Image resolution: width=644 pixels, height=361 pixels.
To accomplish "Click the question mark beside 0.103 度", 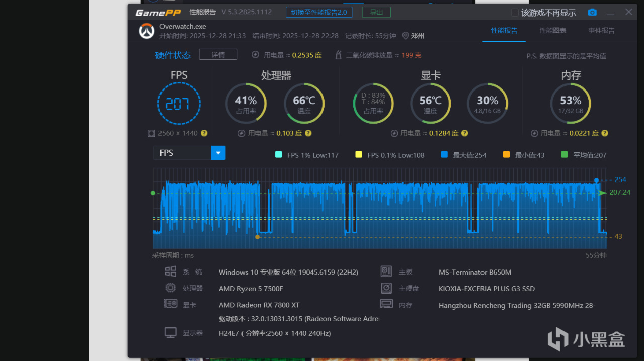I will tap(308, 133).
